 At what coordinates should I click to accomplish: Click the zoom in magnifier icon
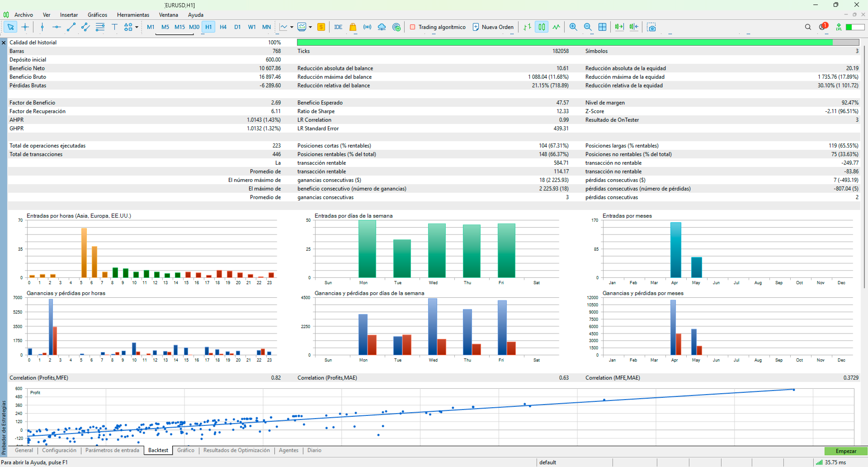click(x=573, y=27)
